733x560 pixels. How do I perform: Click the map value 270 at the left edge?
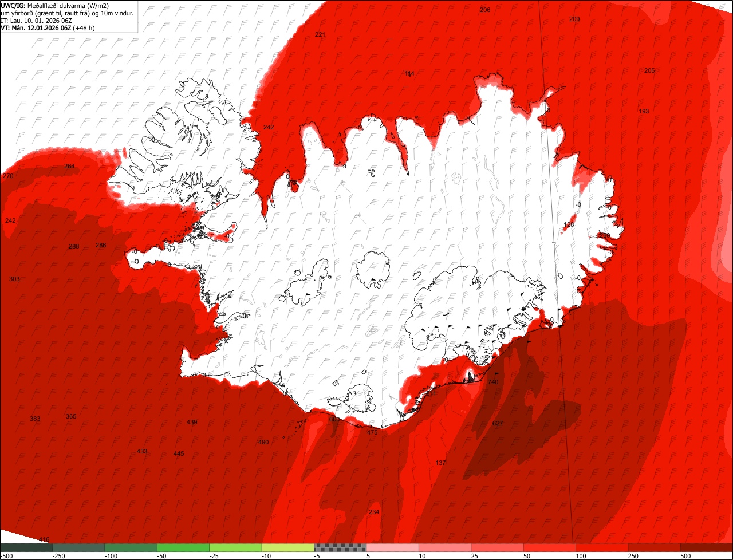8,176
